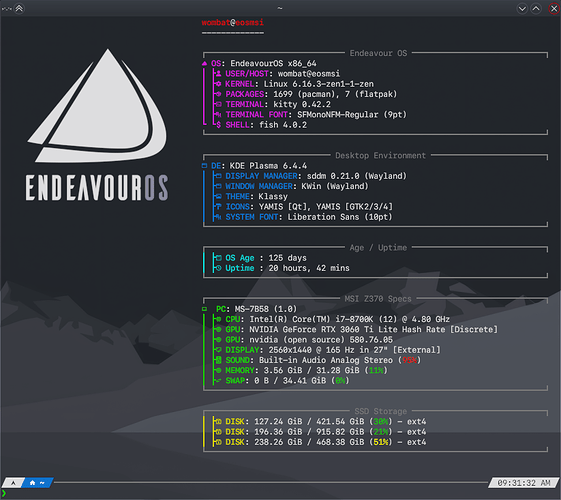This screenshot has height=500, width=561.
Task: Click the wombat@eosmsi red header text
Action: pyautogui.click(x=233, y=23)
